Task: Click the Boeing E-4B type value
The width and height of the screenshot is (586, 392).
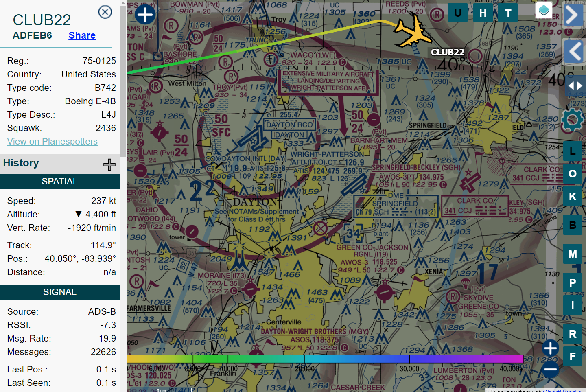Action: click(90, 101)
